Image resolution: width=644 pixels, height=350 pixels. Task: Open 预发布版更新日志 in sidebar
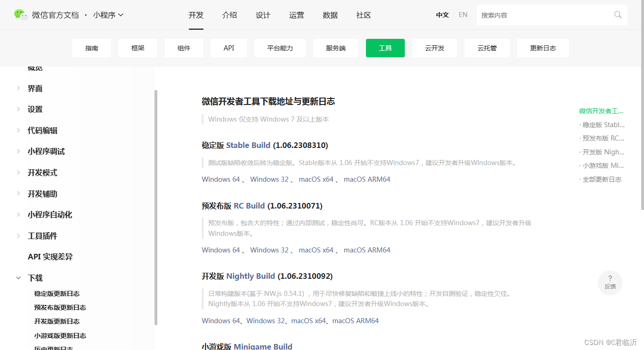pyautogui.click(x=60, y=307)
